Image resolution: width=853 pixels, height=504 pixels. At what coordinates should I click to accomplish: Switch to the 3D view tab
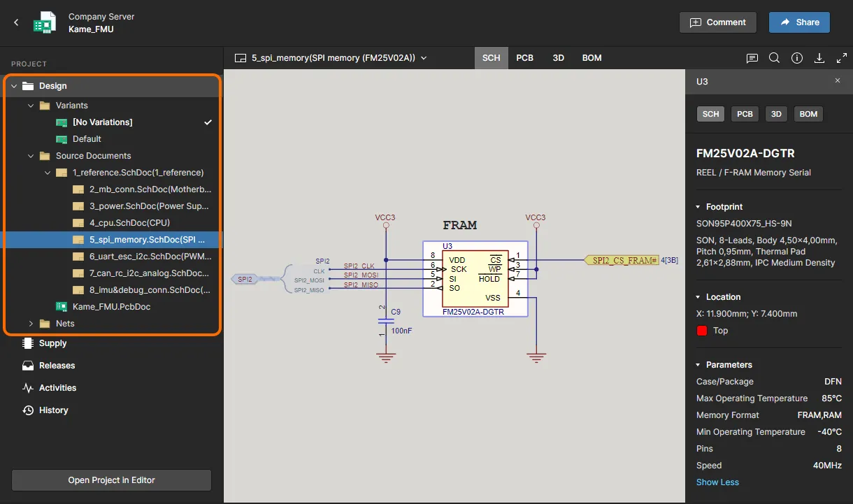pyautogui.click(x=559, y=58)
